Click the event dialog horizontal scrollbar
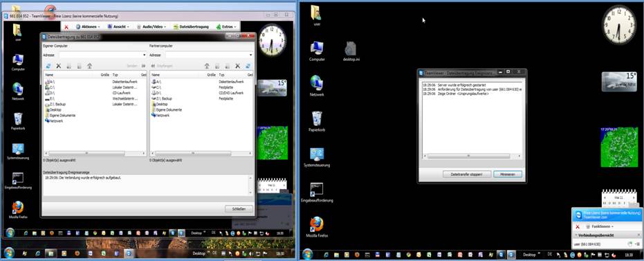This screenshot has height=261, width=644. pos(468,156)
